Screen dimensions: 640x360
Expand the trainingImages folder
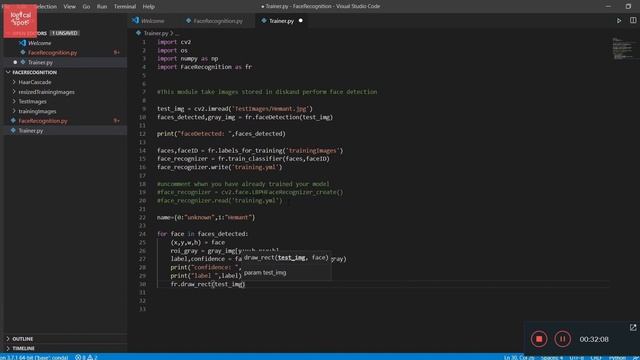click(37, 111)
